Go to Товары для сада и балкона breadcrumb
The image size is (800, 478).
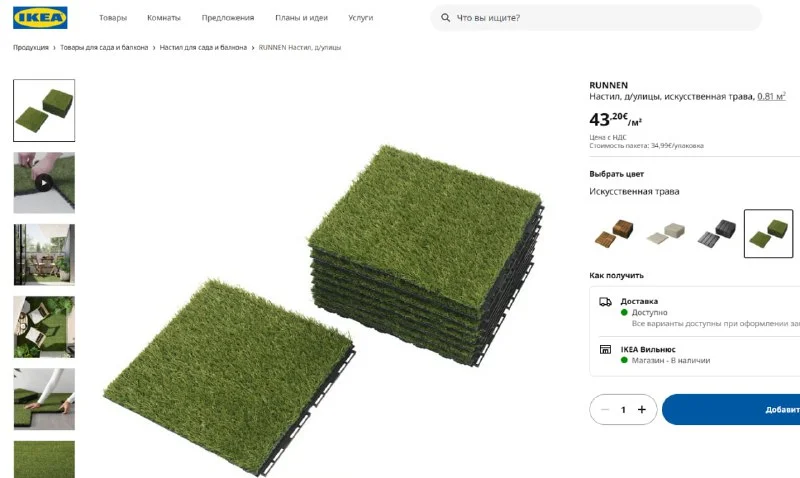pos(104,48)
